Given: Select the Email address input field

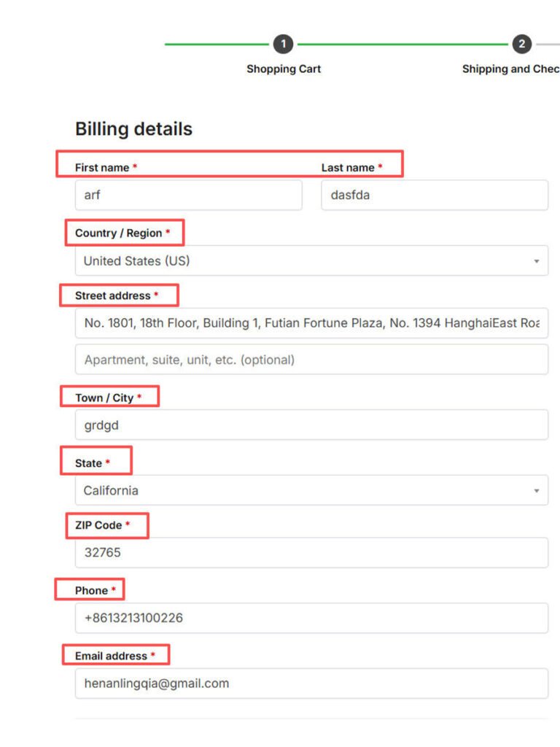Looking at the screenshot, I should (311, 684).
